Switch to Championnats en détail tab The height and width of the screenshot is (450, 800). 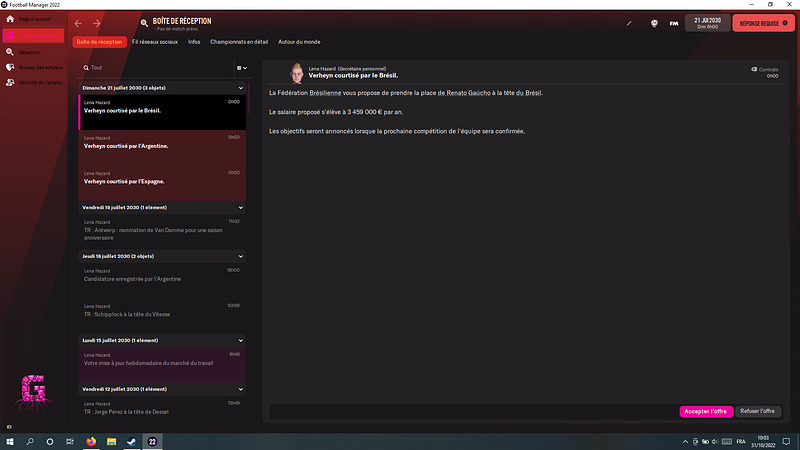pos(239,42)
